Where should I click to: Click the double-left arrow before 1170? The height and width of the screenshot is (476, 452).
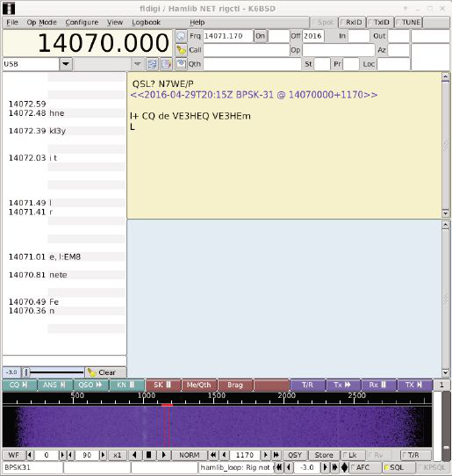pyautogui.click(x=213, y=455)
